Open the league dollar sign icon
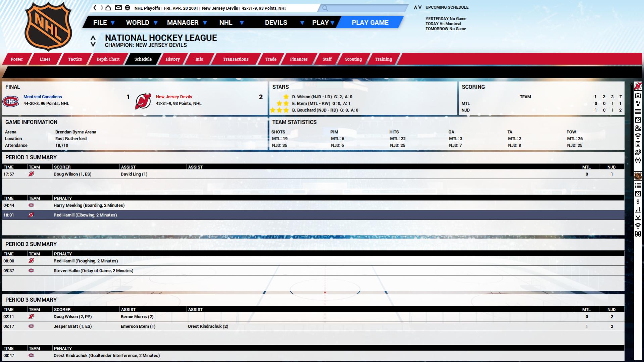Image resolution: width=644 pixels, height=362 pixels. 638,202
